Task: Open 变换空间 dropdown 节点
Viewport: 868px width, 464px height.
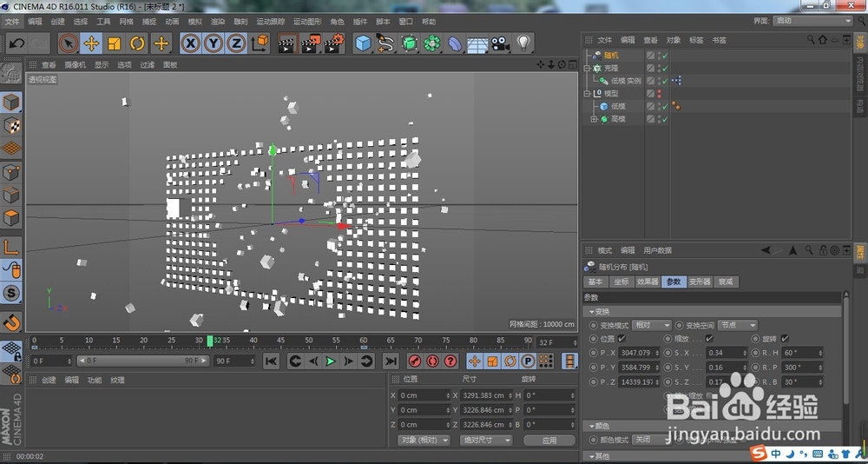Action: pyautogui.click(x=737, y=326)
